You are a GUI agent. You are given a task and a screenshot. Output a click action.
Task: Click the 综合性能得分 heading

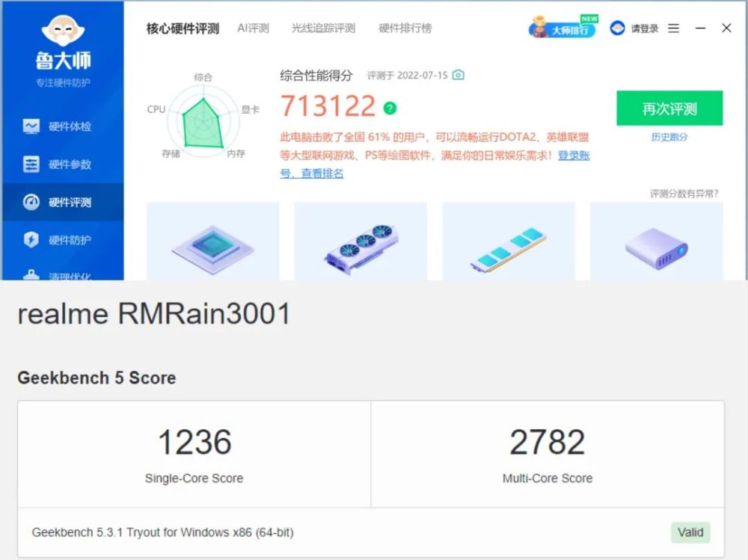point(316,76)
